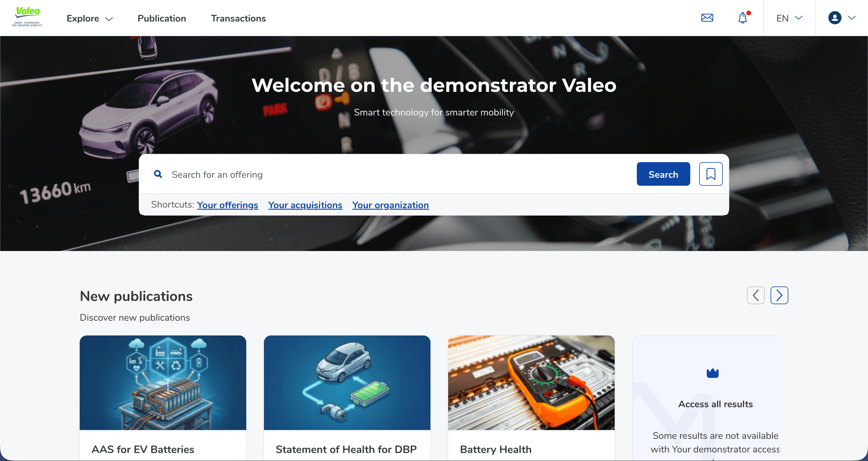
Task: Click the crown icon above Access all results
Action: tap(712, 372)
